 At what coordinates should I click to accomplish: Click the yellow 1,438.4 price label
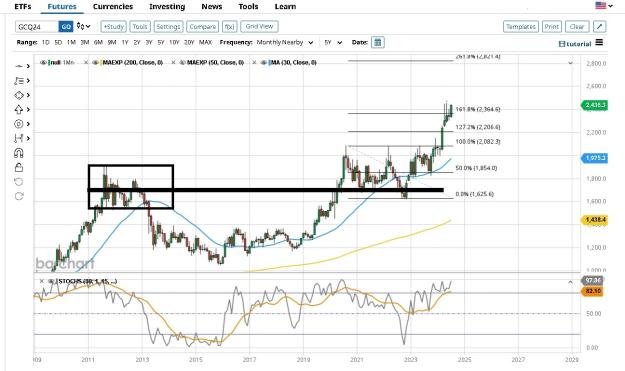tap(595, 220)
